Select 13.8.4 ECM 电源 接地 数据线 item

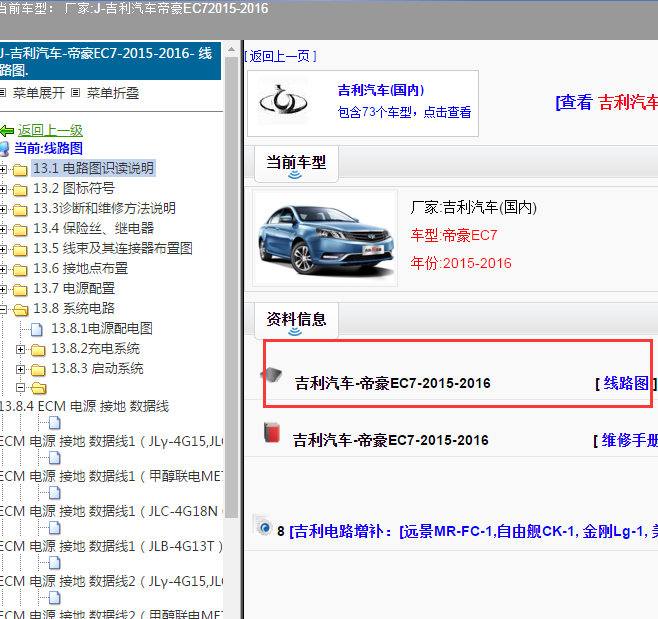point(84,406)
